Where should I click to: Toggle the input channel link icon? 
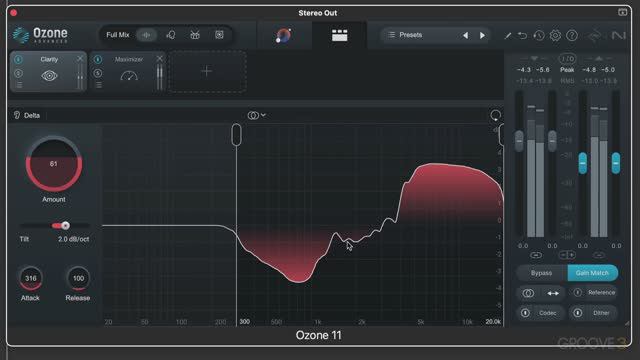[x=536, y=255]
